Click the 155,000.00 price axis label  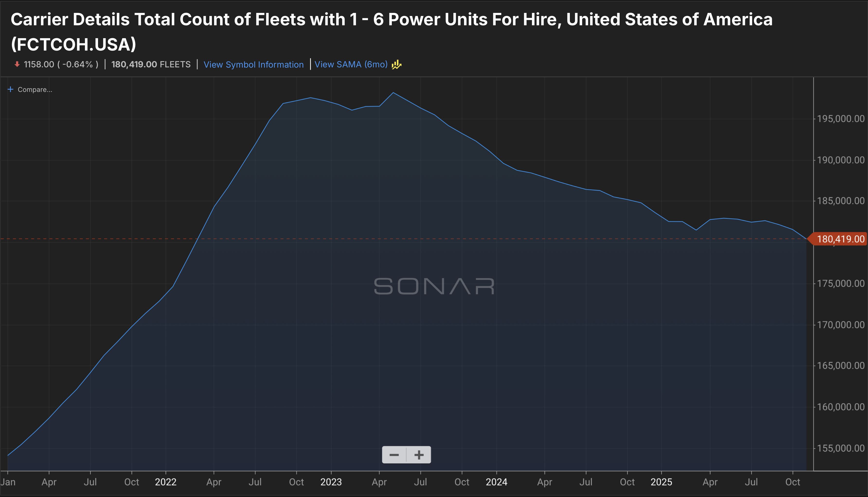[840, 448]
